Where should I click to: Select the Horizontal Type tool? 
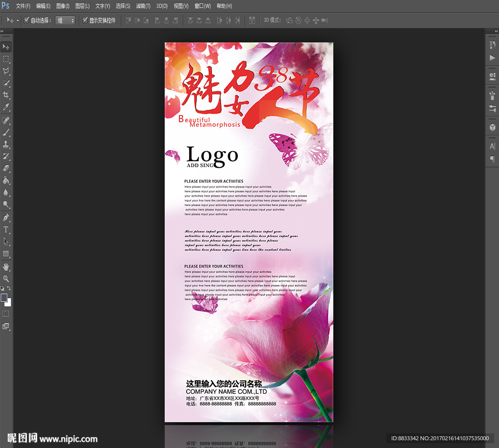tap(6, 229)
